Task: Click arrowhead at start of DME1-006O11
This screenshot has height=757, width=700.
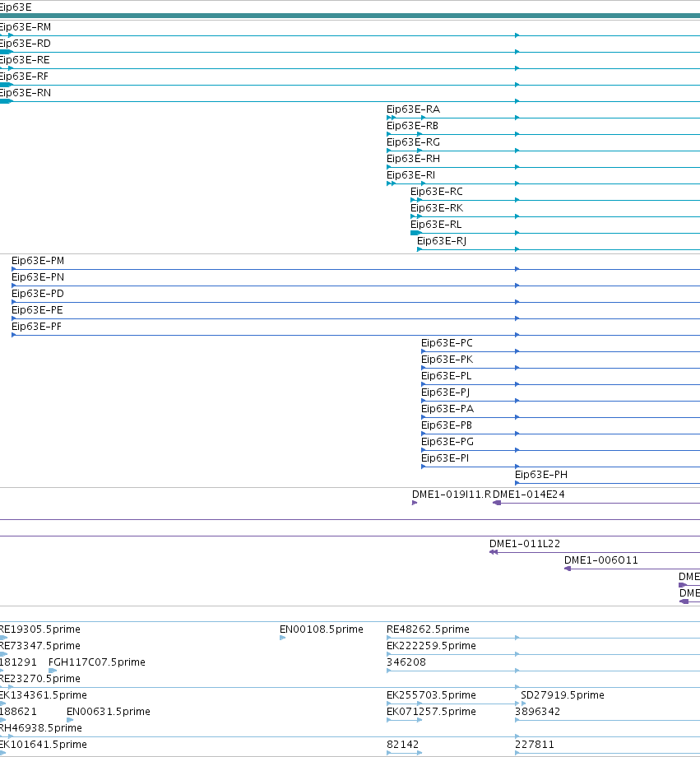Action: point(568,569)
